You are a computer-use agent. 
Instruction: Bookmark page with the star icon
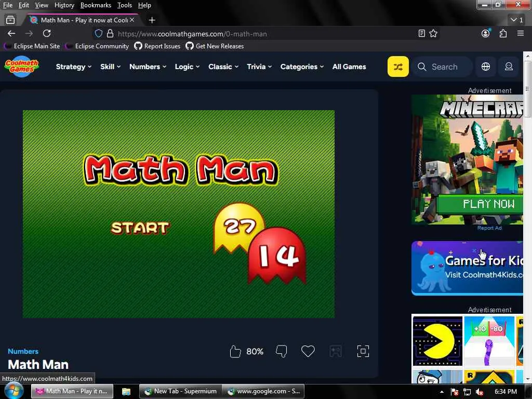tap(433, 33)
